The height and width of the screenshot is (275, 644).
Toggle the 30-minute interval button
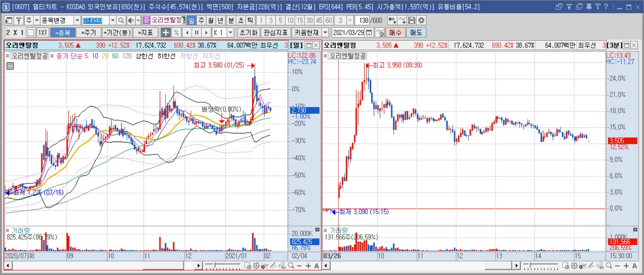click(310, 20)
